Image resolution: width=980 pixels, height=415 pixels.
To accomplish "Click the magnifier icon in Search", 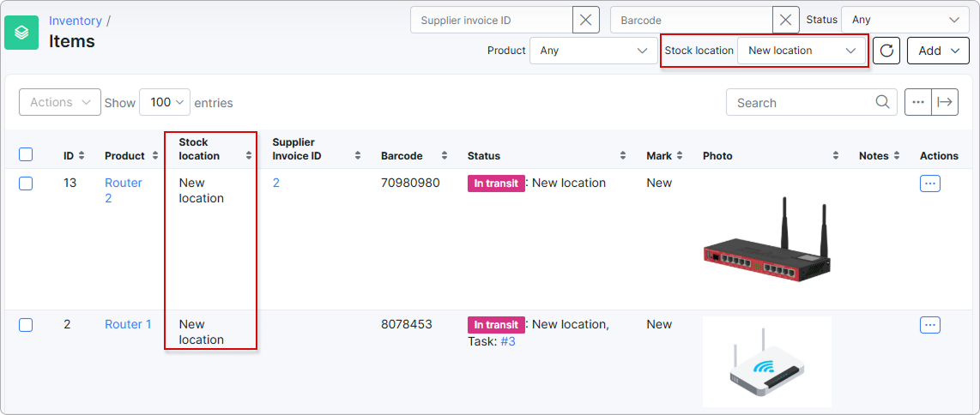I will [882, 102].
